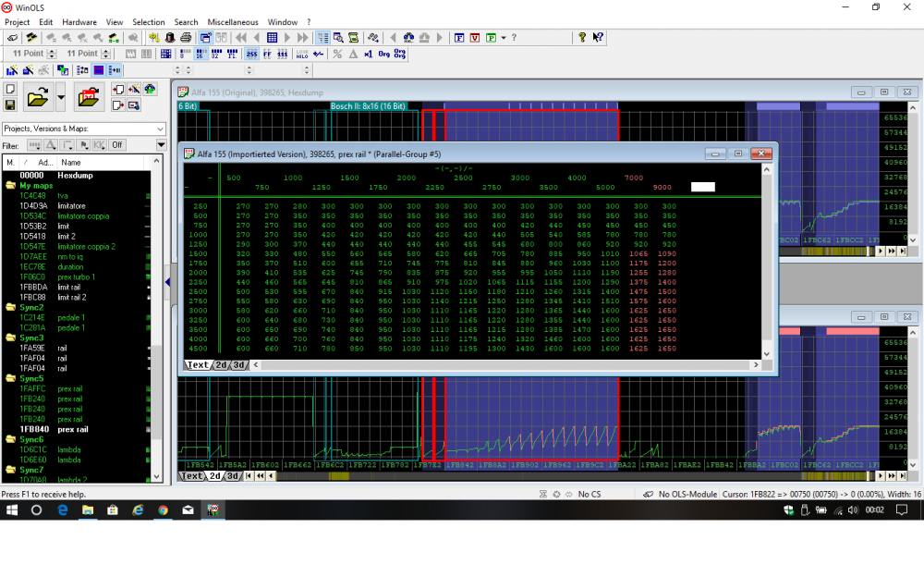Image resolution: width=924 pixels, height=577 pixels.
Task: Click the yellow question mark help icon
Action: tap(581, 37)
